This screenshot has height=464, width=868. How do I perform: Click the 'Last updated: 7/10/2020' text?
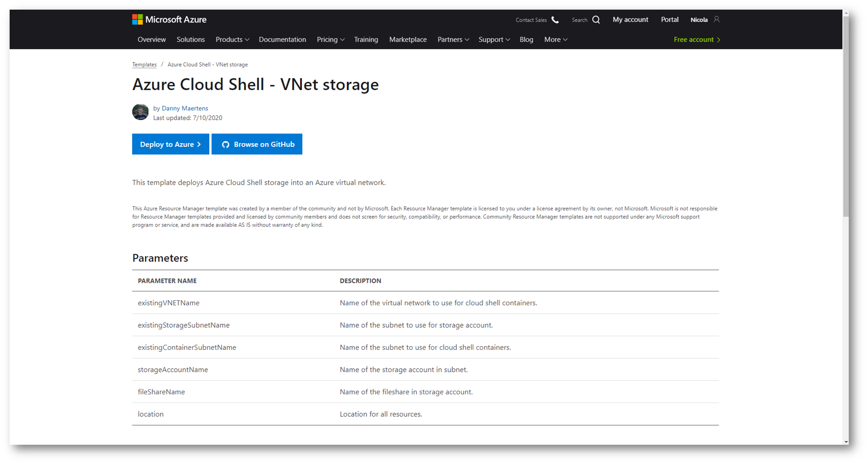pyautogui.click(x=187, y=118)
